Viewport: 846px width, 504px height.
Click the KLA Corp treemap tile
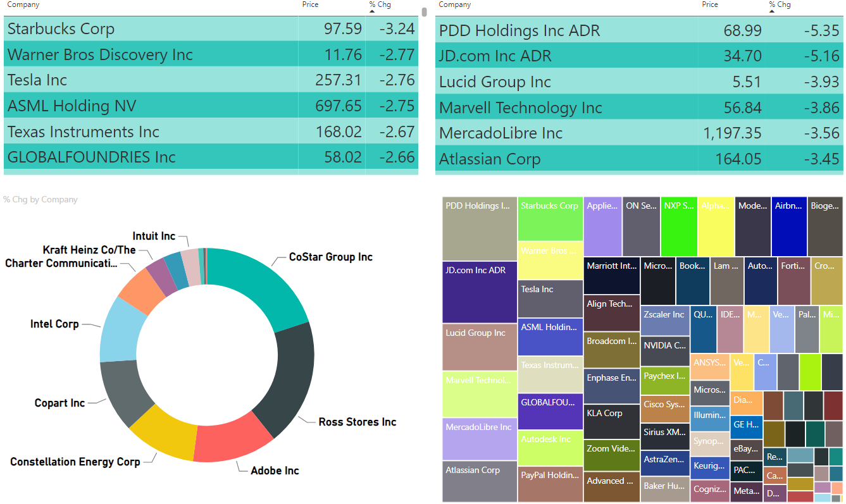(611, 422)
